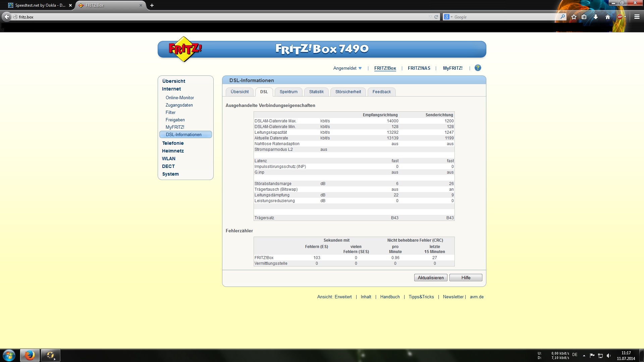This screenshot has width=644, height=362.
Task: Open a new browser tab
Action: pos(152,5)
